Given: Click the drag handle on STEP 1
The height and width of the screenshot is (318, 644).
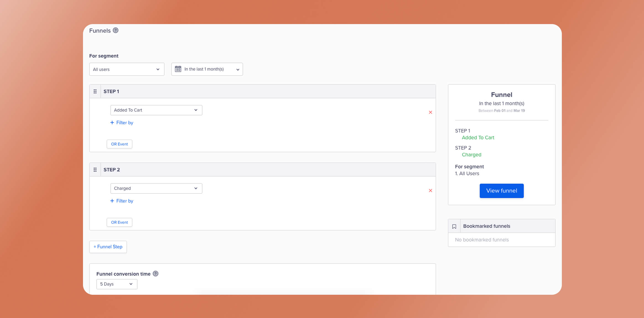Looking at the screenshot, I should coord(95,91).
